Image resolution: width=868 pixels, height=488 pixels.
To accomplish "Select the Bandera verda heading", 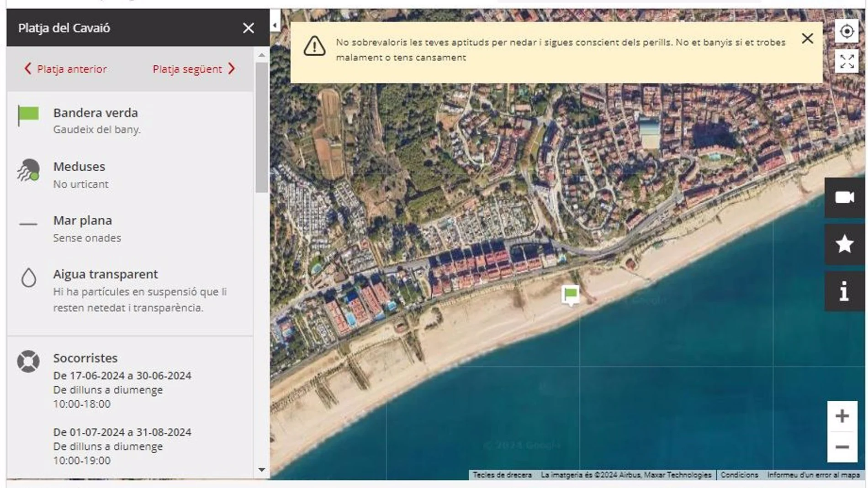I will [x=95, y=113].
